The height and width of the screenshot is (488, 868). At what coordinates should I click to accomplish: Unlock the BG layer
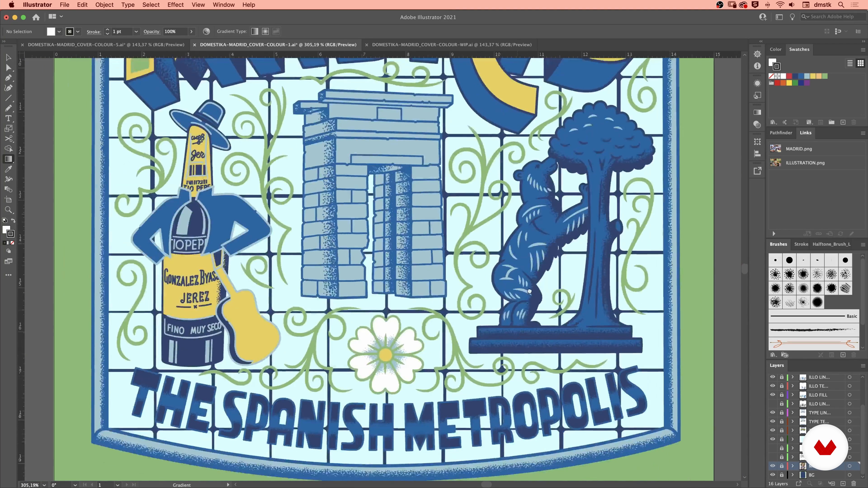click(x=782, y=475)
